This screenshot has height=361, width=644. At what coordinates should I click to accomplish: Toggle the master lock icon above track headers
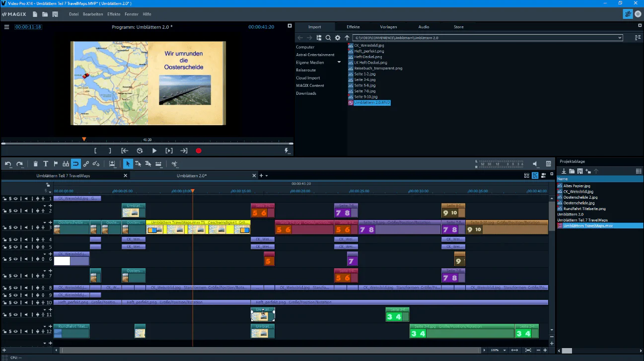[48, 185]
